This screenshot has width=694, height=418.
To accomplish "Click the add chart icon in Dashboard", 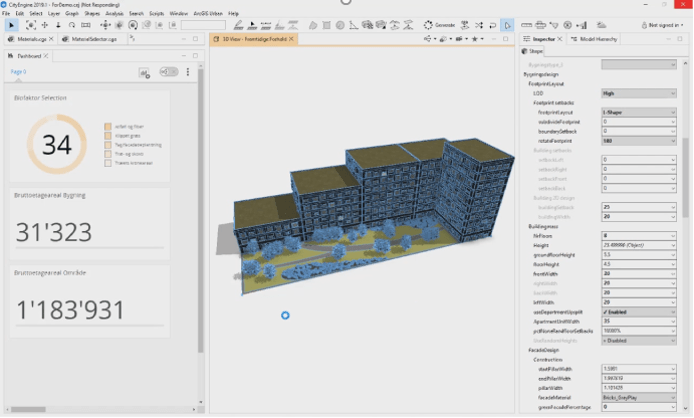I will coord(144,72).
